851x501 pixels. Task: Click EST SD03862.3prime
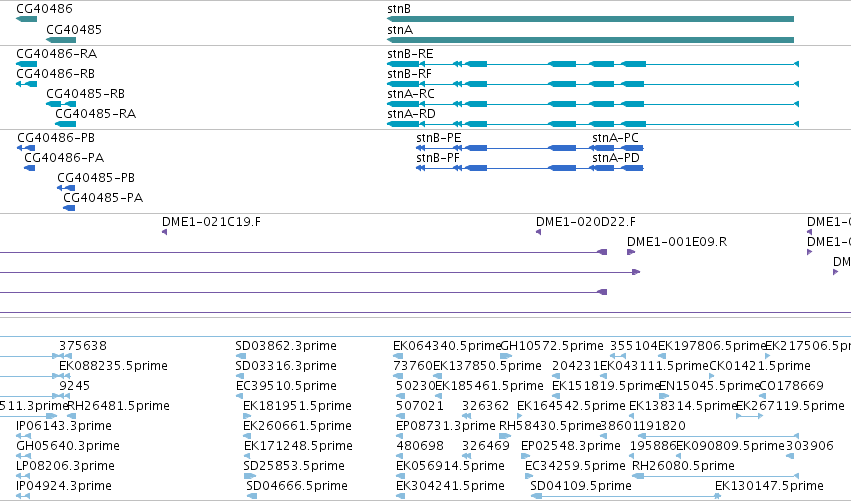(286, 346)
